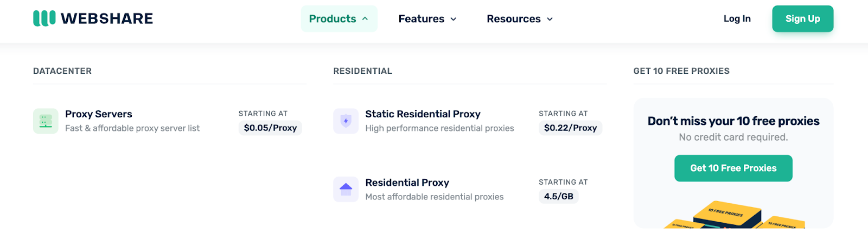This screenshot has width=868, height=238.
Task: Open the Residential Proxy link
Action: click(x=407, y=183)
